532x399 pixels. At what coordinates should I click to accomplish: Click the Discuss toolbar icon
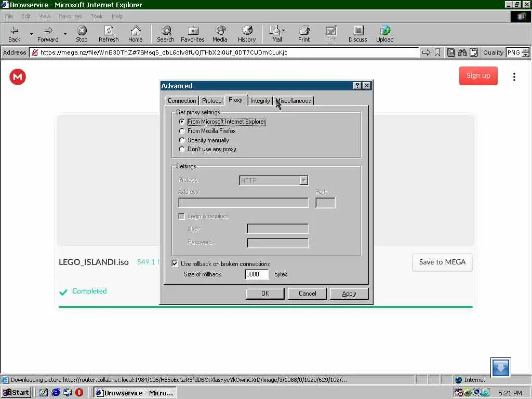tap(357, 34)
